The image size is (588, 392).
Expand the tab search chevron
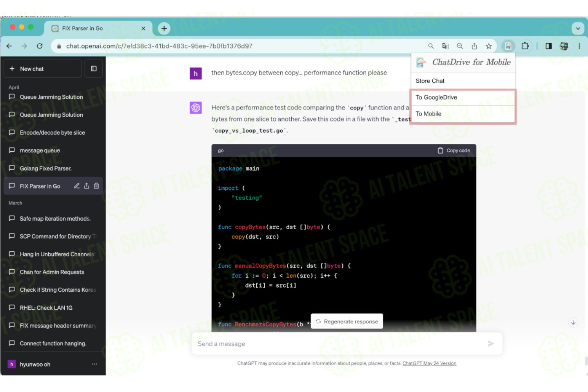tap(578, 28)
